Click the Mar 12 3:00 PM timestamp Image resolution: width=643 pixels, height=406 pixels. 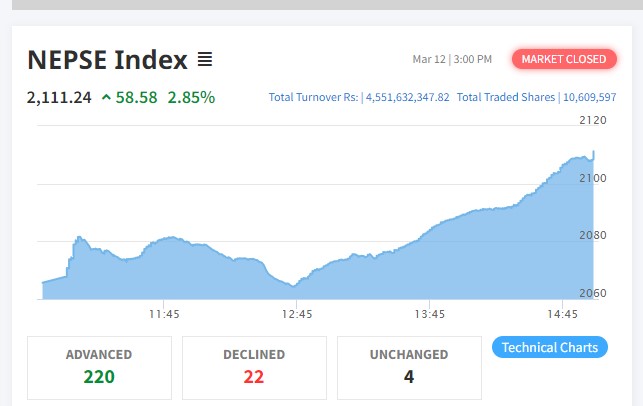click(x=452, y=60)
